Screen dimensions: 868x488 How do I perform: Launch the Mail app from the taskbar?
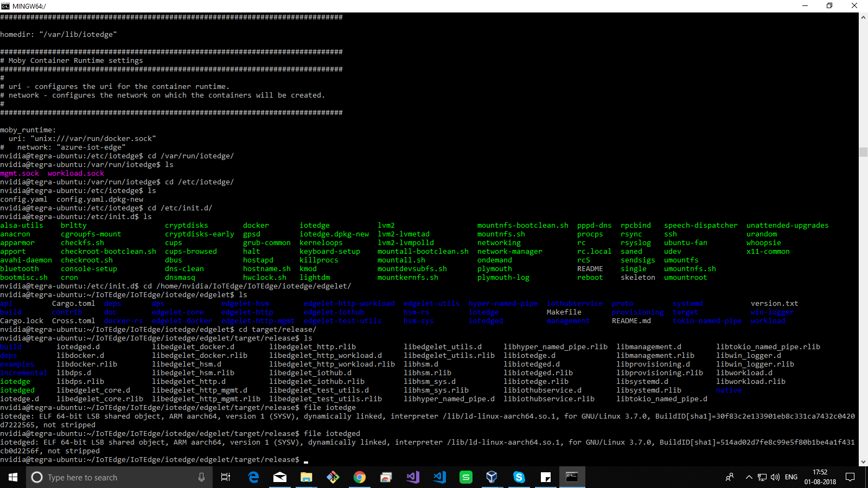(280, 477)
